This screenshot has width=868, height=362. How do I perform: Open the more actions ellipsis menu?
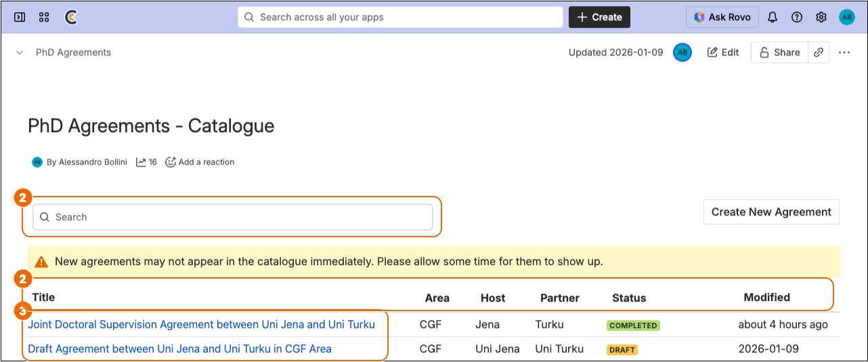pyautogui.click(x=844, y=52)
